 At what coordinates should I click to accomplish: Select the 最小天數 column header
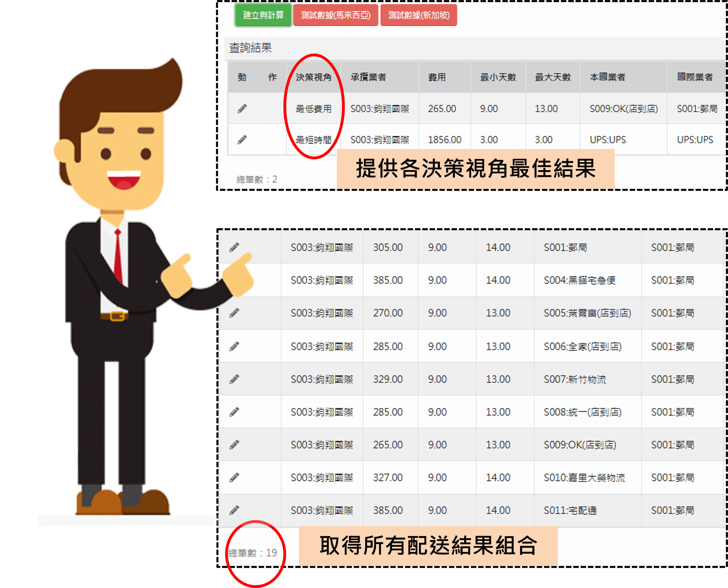click(498, 77)
